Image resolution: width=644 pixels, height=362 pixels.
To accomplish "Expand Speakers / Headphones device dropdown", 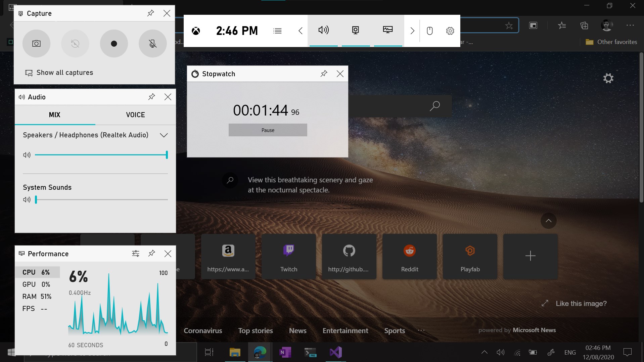I will [x=164, y=135].
